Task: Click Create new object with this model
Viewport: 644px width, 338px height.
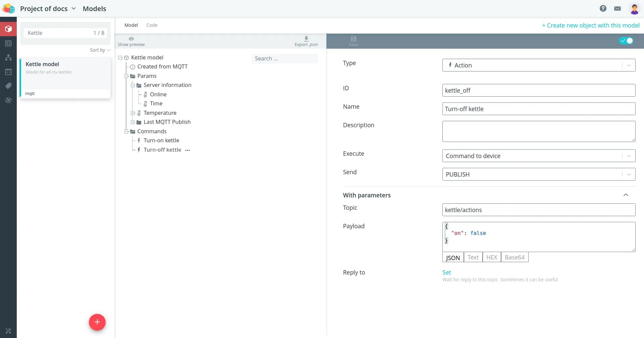Action: (x=590, y=26)
